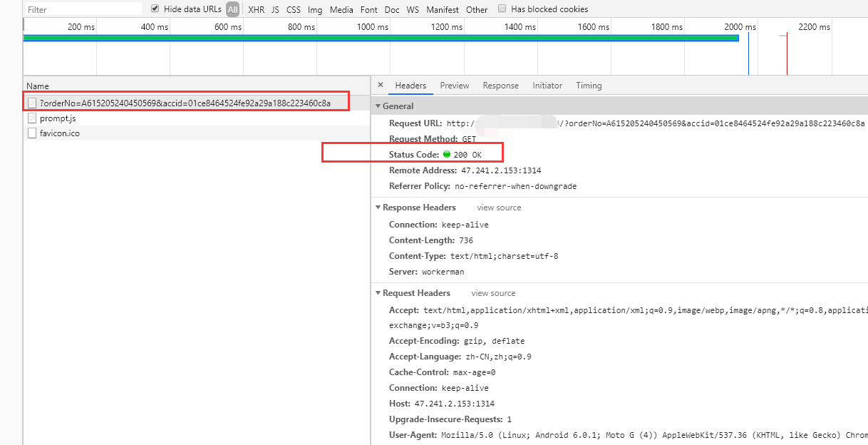Filter requests by WS type
Screen dimensions: 868x445
point(413,9)
